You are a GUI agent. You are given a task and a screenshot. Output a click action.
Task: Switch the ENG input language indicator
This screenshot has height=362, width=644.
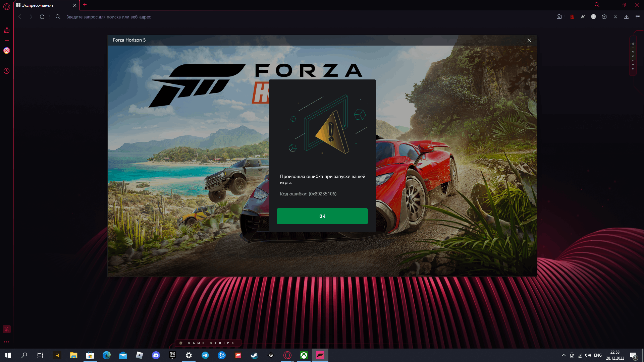(x=598, y=355)
